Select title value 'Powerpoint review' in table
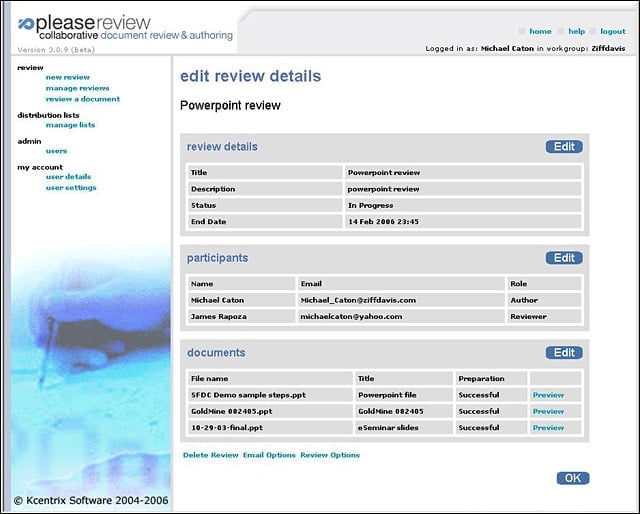 (463, 173)
